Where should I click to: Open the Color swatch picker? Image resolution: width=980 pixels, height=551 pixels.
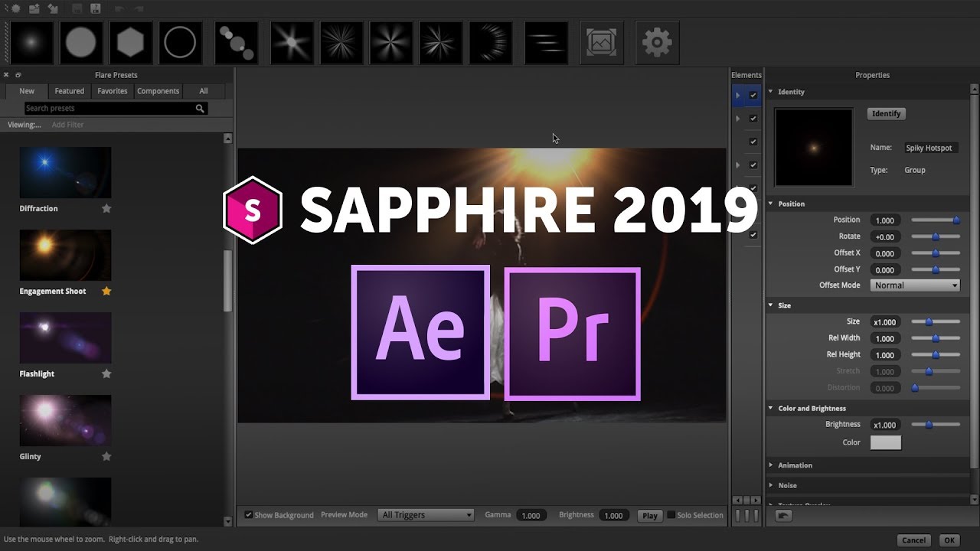[x=886, y=442]
